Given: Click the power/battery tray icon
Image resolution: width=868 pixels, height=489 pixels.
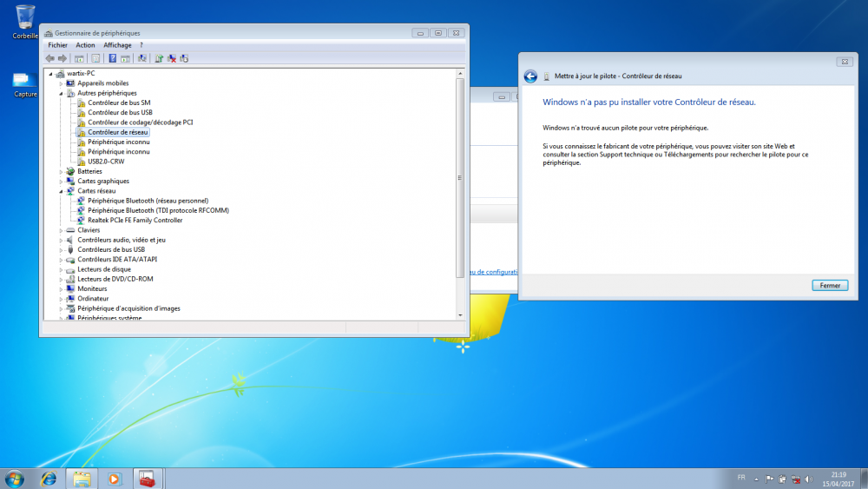Looking at the screenshot, I should point(782,479).
